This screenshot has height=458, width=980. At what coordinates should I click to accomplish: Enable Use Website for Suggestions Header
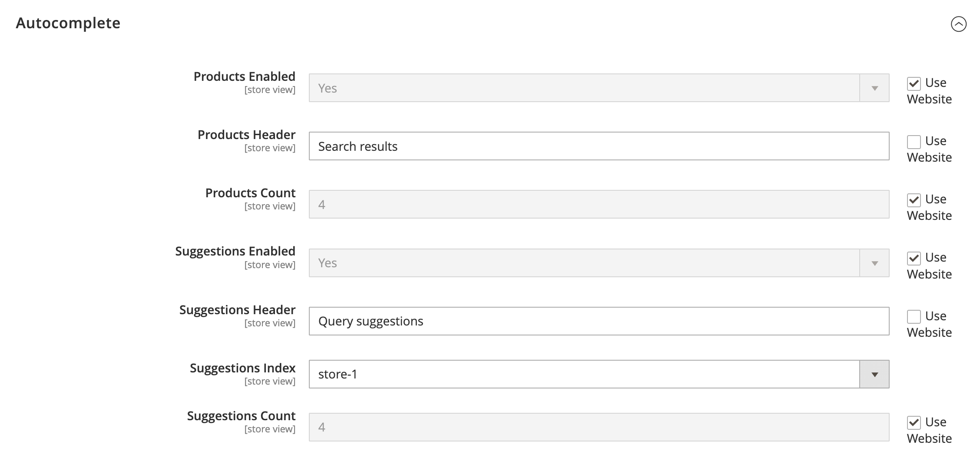915,316
